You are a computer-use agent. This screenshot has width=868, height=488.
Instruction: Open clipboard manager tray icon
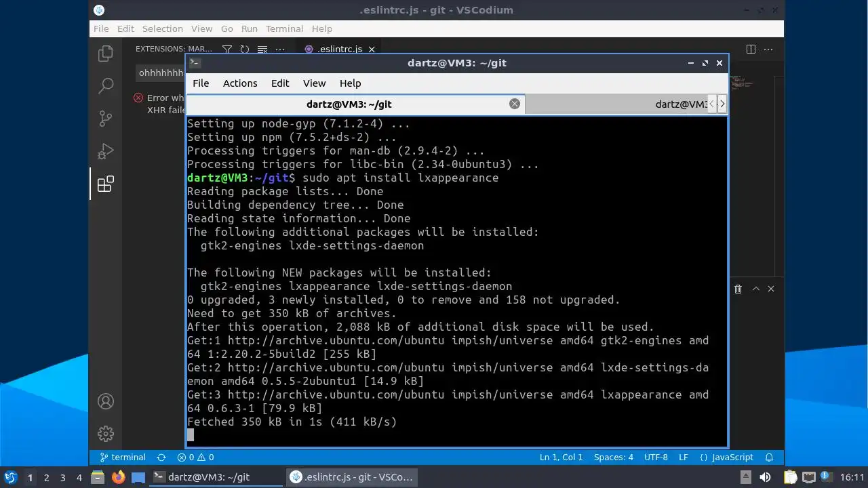coord(790,477)
